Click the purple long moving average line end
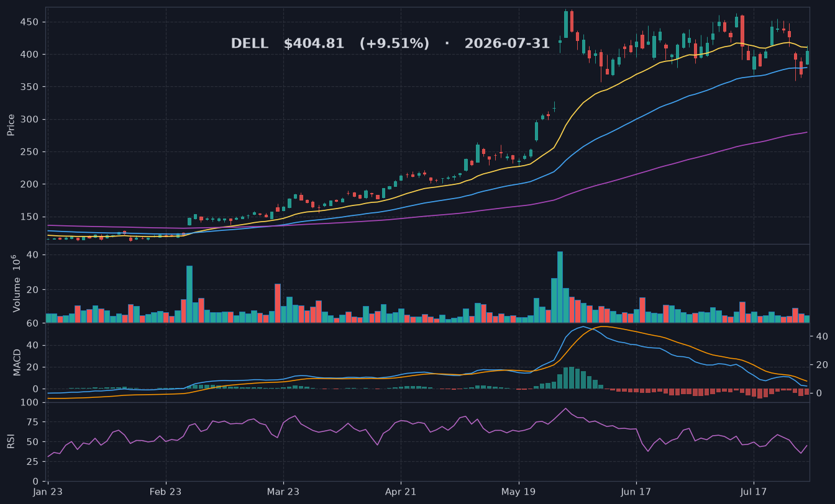This screenshot has width=835, height=504. click(806, 132)
